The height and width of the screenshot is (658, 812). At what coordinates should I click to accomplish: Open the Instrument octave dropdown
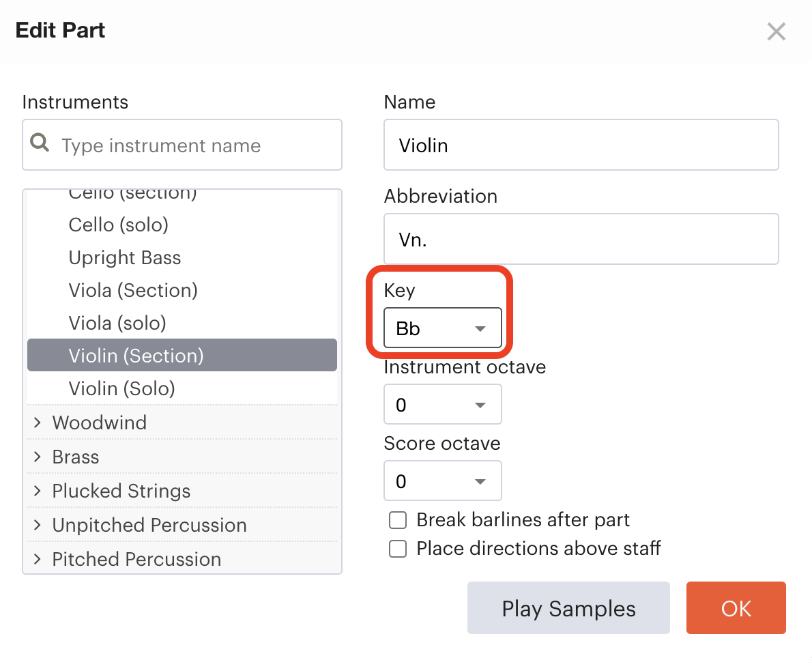(x=443, y=404)
